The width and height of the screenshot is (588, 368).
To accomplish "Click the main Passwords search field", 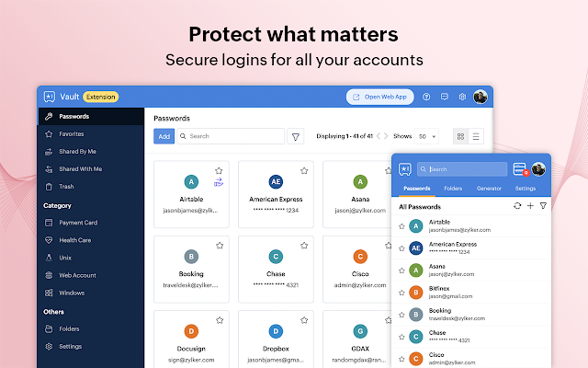I will point(231,136).
